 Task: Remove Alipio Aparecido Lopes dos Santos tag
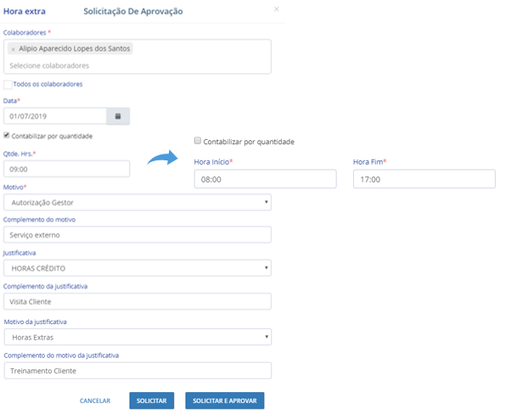click(x=13, y=49)
